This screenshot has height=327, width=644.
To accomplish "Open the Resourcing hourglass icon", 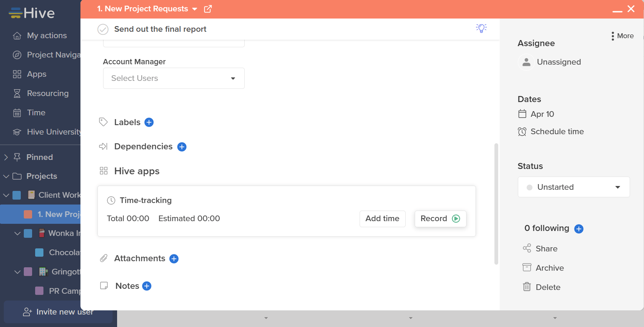I will point(17,93).
